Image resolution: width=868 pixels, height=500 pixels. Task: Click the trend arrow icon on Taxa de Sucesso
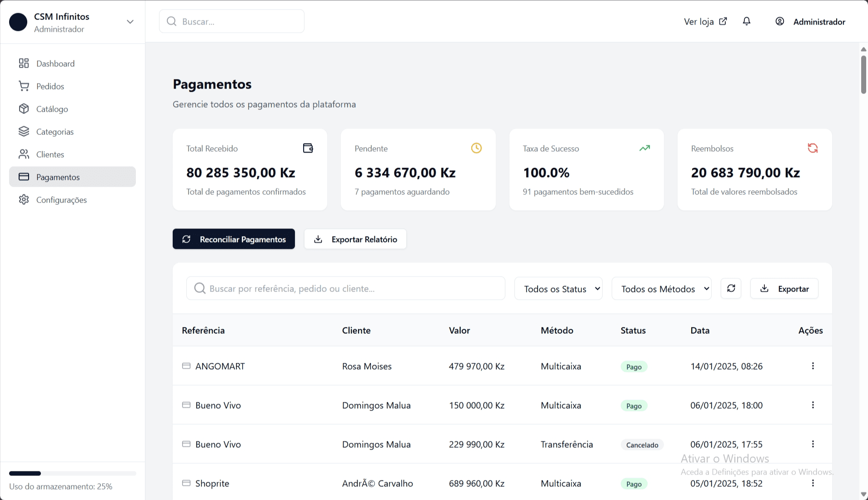coord(644,148)
